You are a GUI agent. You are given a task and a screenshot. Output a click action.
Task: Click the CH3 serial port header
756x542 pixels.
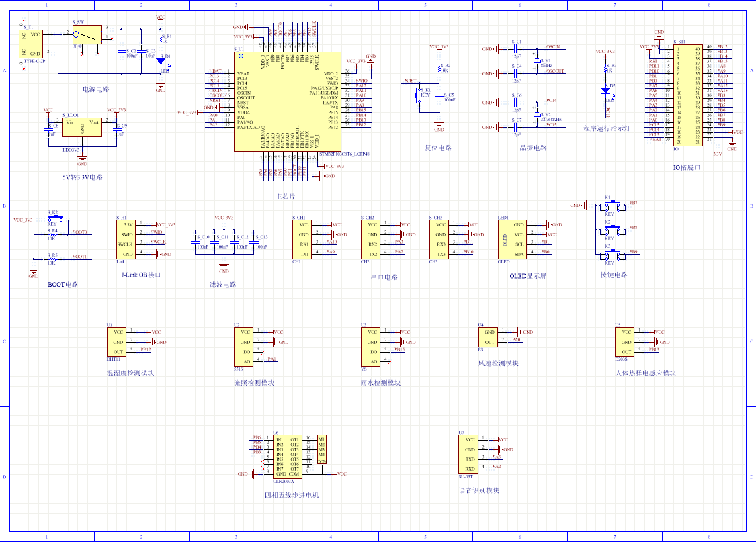click(x=439, y=240)
